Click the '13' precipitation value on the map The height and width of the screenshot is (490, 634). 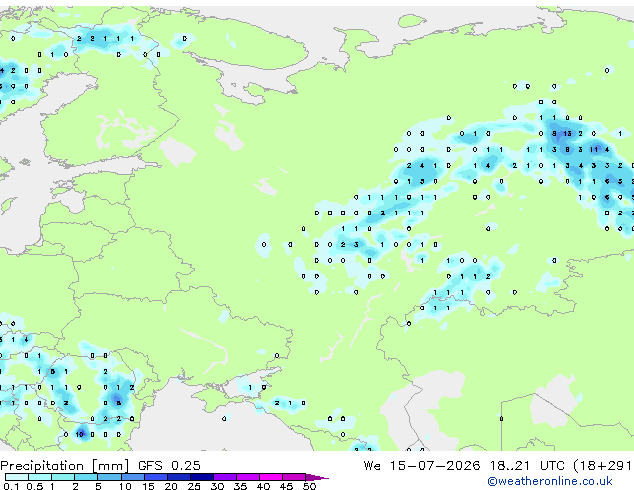567,134
